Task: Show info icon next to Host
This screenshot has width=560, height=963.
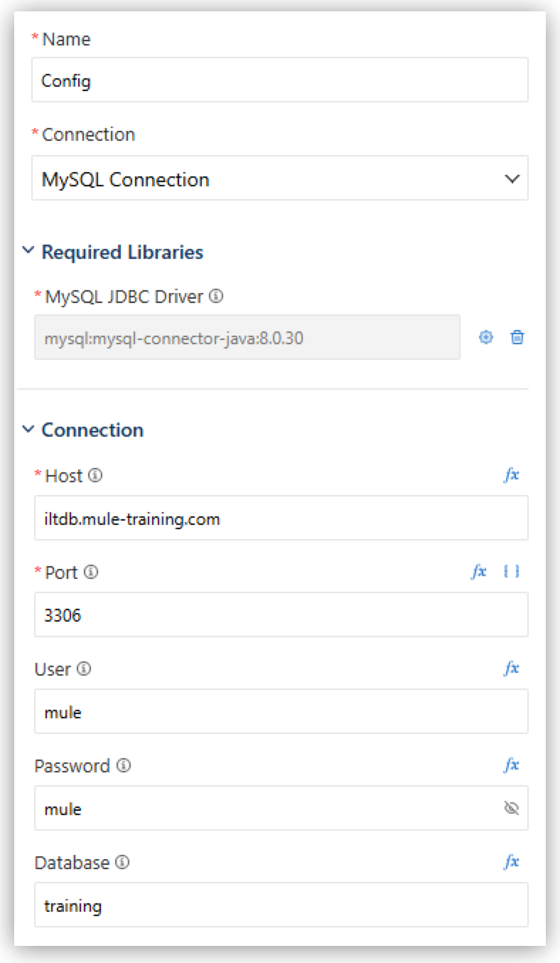Action: pyautogui.click(x=95, y=475)
